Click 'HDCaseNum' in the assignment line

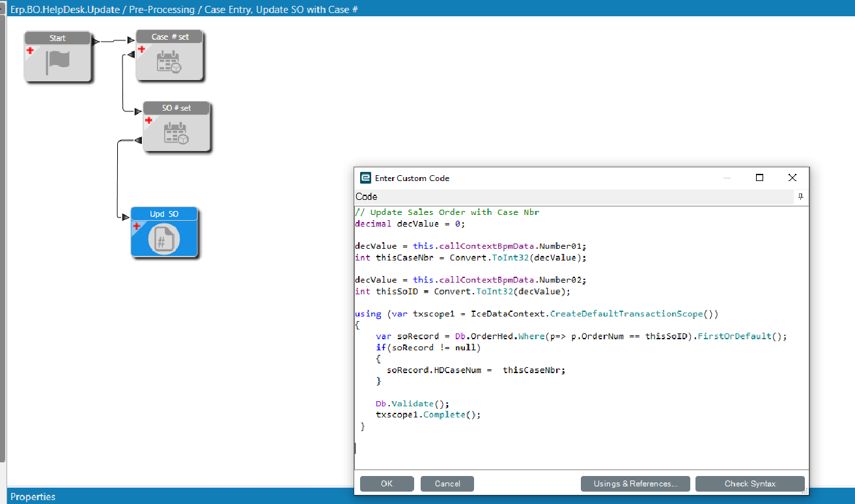[x=457, y=370]
